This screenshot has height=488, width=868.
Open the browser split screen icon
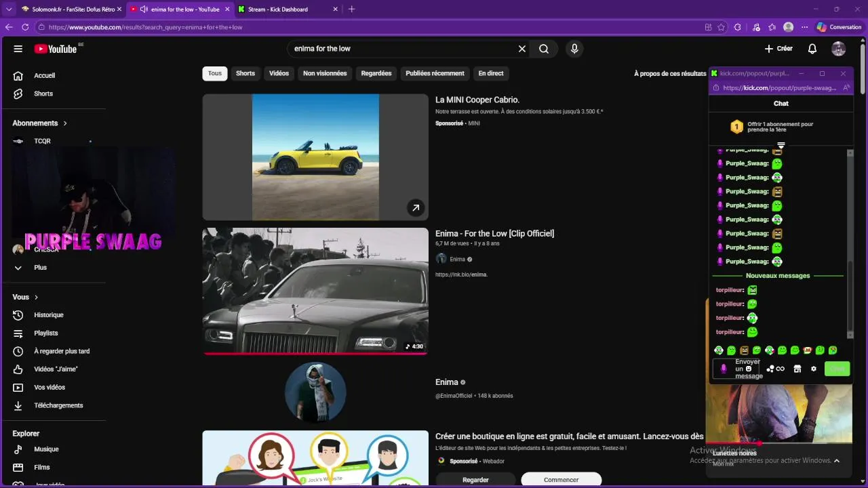point(708,27)
